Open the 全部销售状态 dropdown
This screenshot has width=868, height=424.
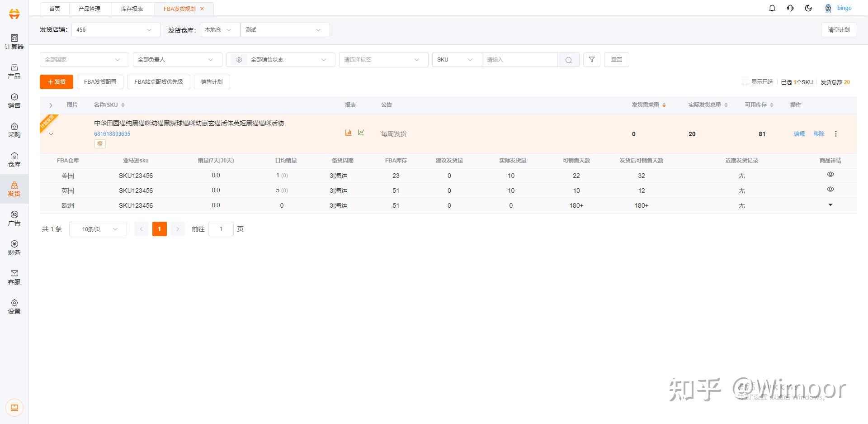tap(281, 60)
